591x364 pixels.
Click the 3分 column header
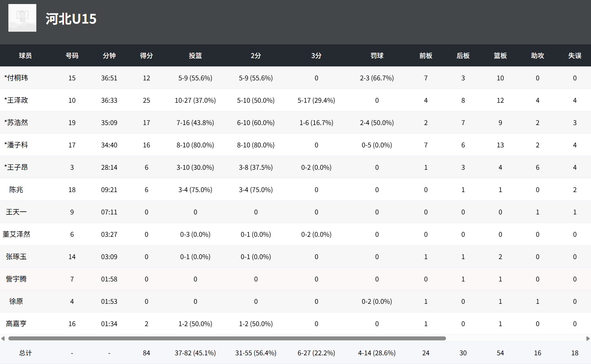pyautogui.click(x=316, y=56)
